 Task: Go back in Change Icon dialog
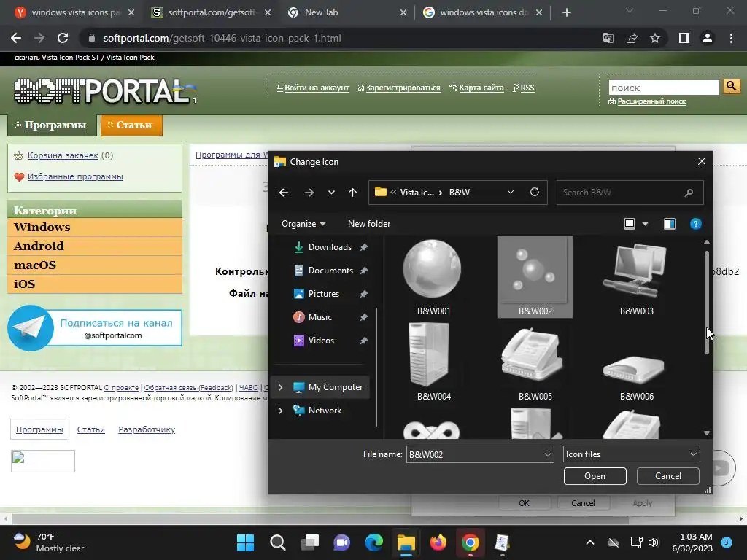pyautogui.click(x=284, y=192)
